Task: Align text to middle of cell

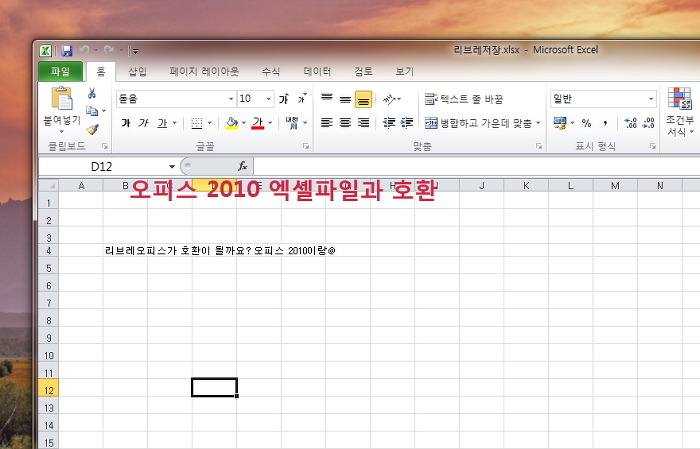Action: tap(345, 99)
